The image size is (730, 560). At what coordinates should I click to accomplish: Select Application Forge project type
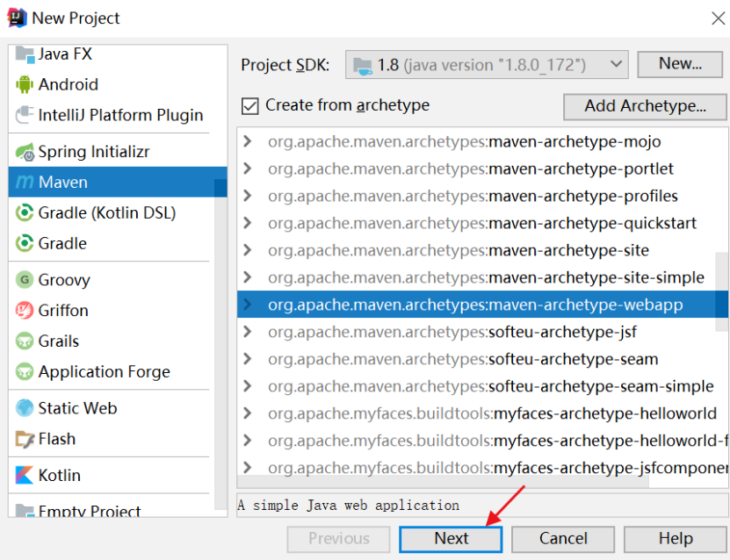[112, 371]
